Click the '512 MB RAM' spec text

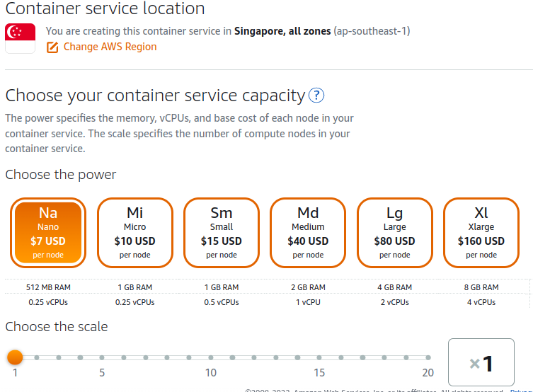(x=48, y=287)
